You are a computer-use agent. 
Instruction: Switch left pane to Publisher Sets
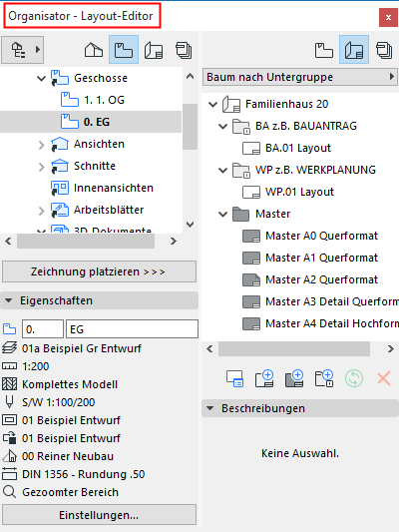point(184,50)
